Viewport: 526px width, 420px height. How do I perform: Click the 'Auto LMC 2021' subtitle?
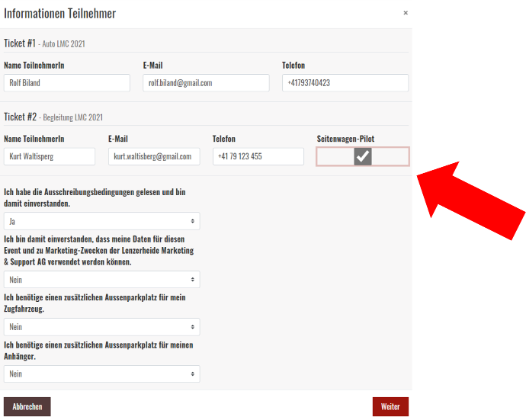click(x=63, y=44)
